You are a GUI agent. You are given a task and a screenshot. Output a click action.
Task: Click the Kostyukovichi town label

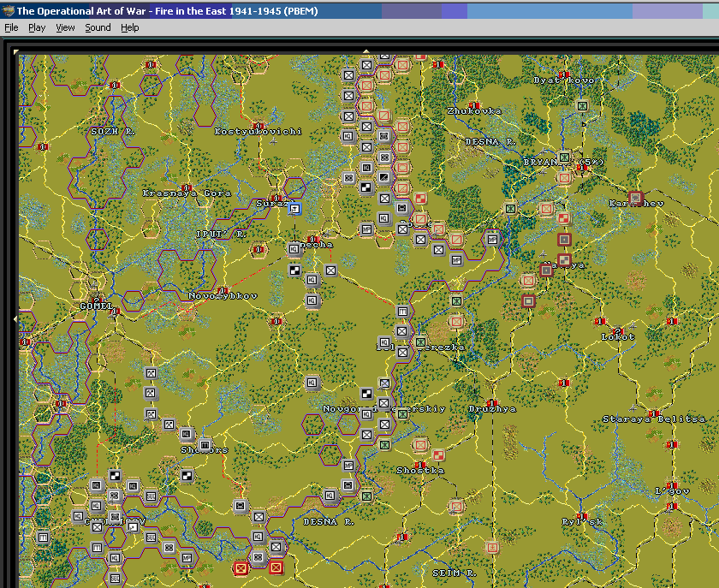[258, 132]
